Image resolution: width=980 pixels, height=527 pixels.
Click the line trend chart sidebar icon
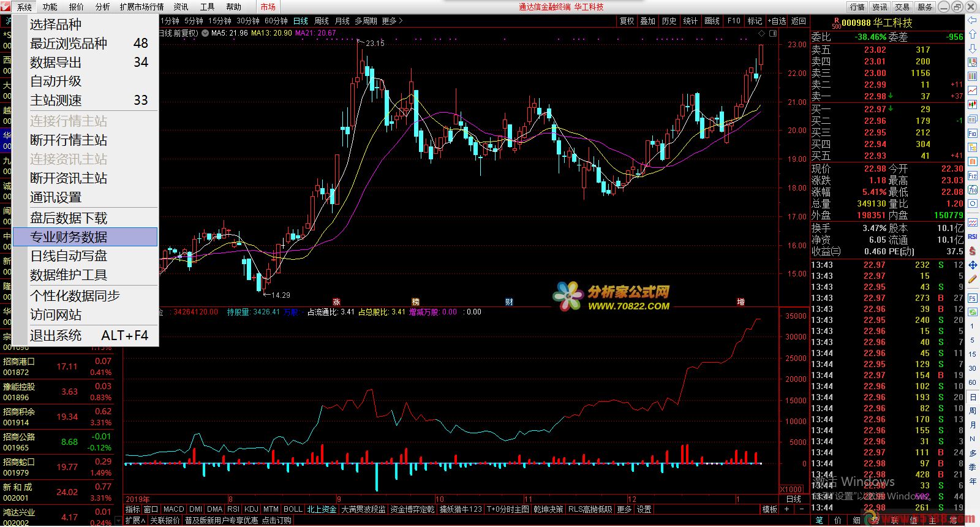972,90
